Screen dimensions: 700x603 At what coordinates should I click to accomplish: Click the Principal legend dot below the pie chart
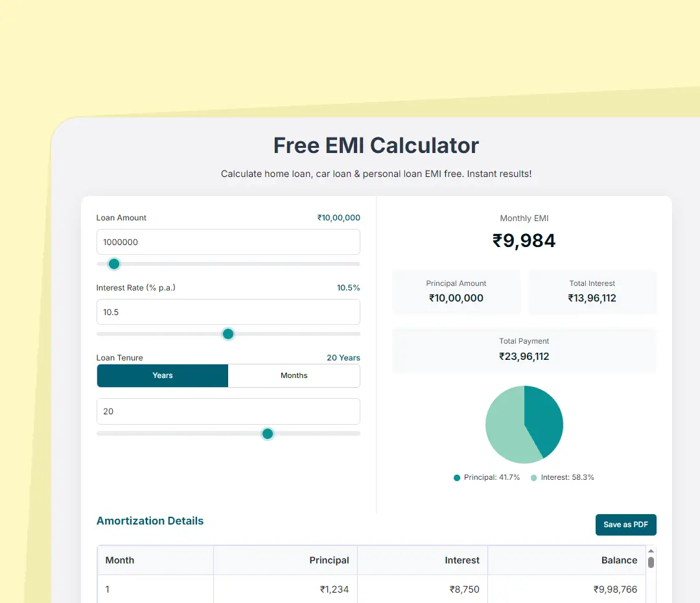click(x=456, y=477)
